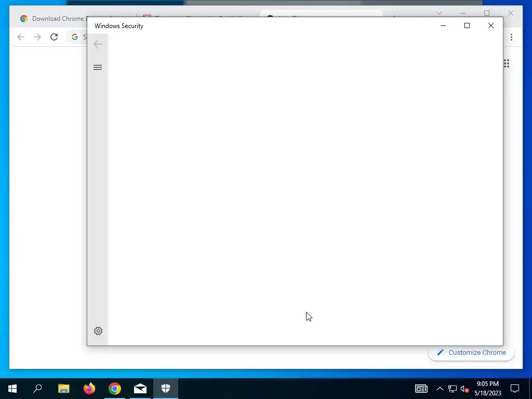Show hidden system tray icons

coord(440,389)
